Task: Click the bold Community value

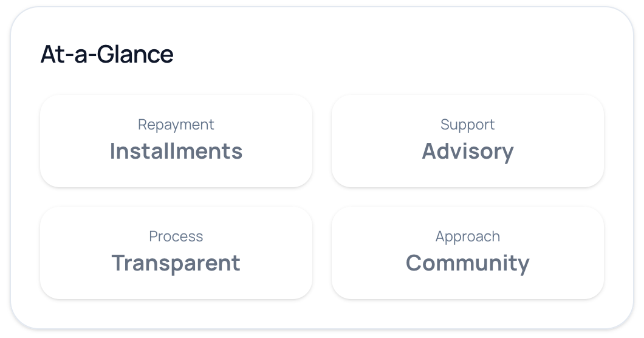Action: point(468,263)
